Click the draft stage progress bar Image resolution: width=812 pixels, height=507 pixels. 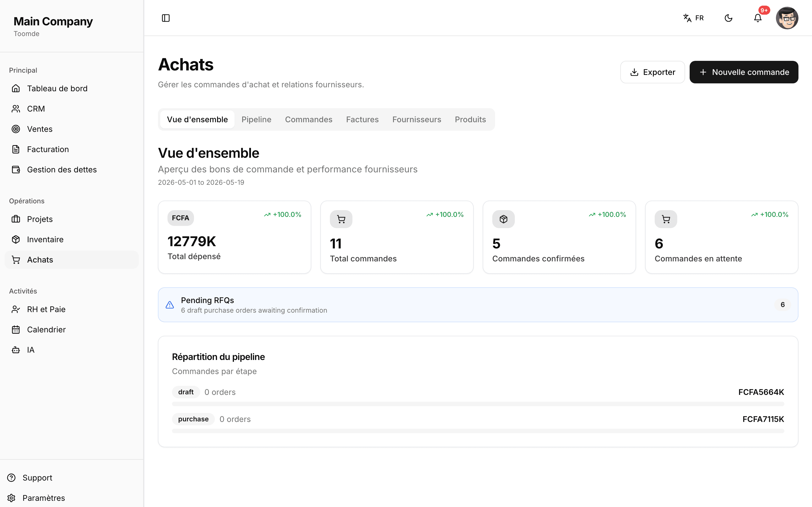(478, 404)
